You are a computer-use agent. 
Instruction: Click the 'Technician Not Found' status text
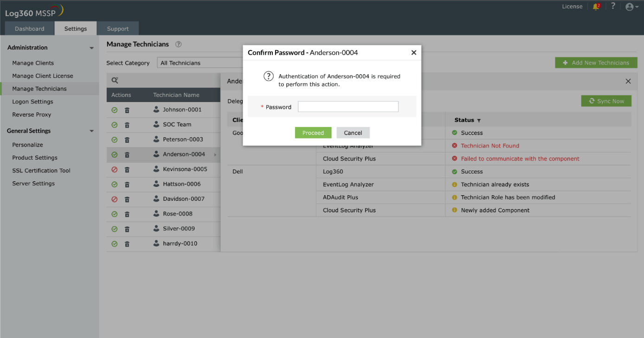(490, 146)
